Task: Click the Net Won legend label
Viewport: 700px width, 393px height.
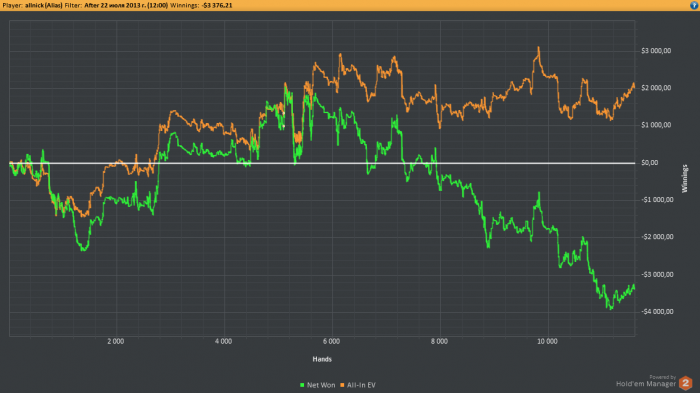Action: click(x=321, y=385)
